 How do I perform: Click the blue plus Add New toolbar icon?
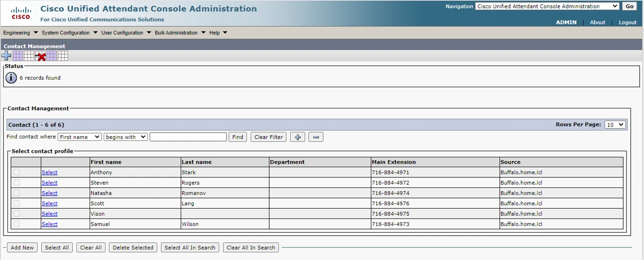point(7,56)
